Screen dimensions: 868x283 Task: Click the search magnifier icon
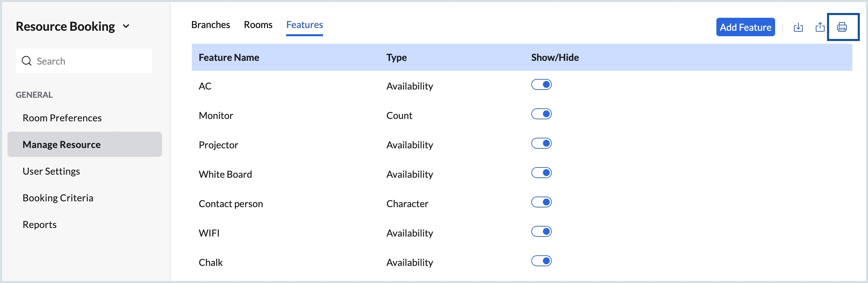click(x=27, y=61)
